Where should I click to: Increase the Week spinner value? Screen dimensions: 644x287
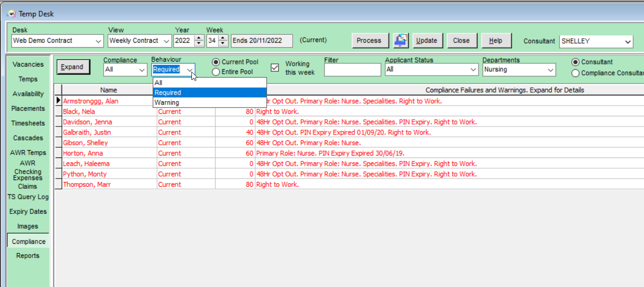pos(223,38)
